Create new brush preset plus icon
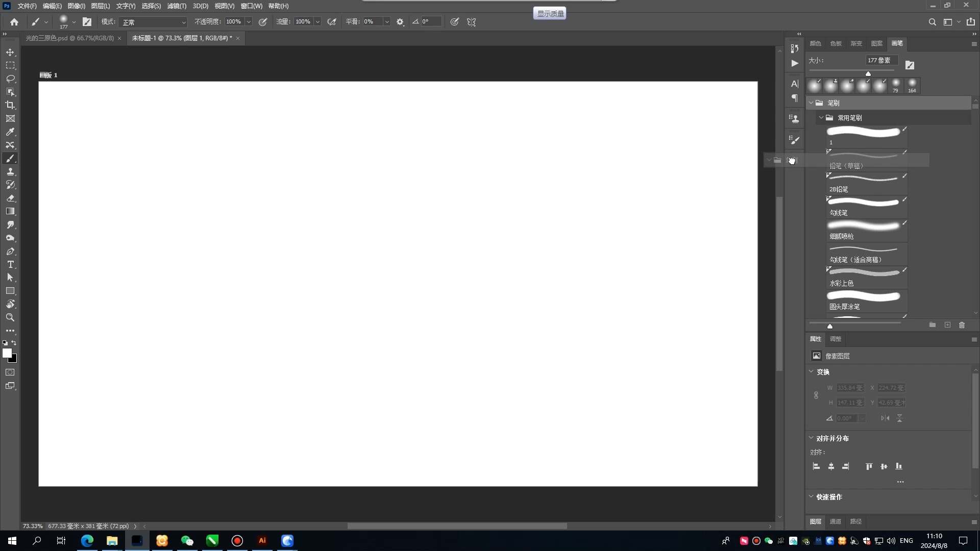The height and width of the screenshot is (551, 980). 947,325
